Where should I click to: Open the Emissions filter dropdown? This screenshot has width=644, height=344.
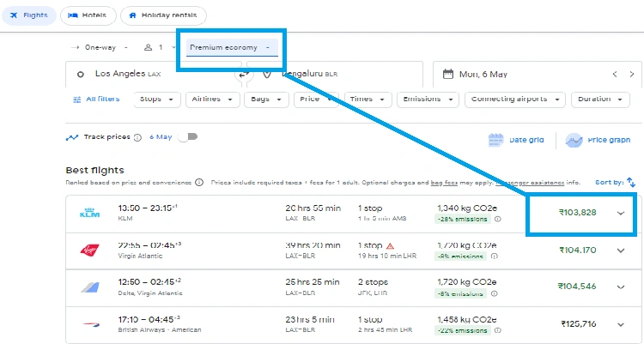(x=428, y=100)
